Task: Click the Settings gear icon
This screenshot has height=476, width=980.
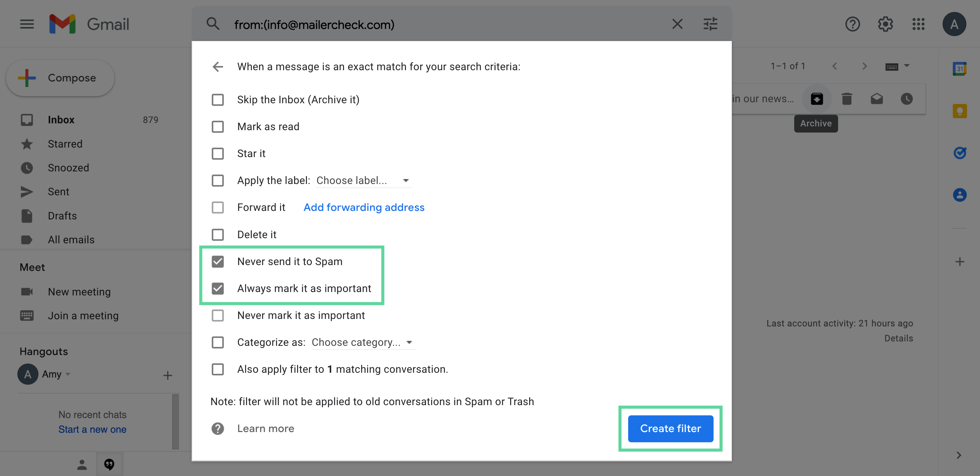Action: [x=885, y=24]
